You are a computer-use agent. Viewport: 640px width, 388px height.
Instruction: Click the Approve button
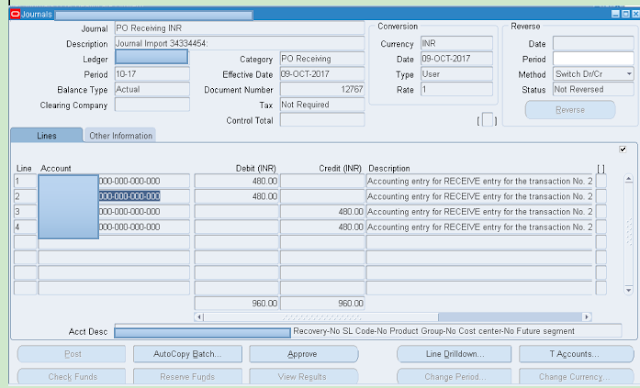point(303,354)
